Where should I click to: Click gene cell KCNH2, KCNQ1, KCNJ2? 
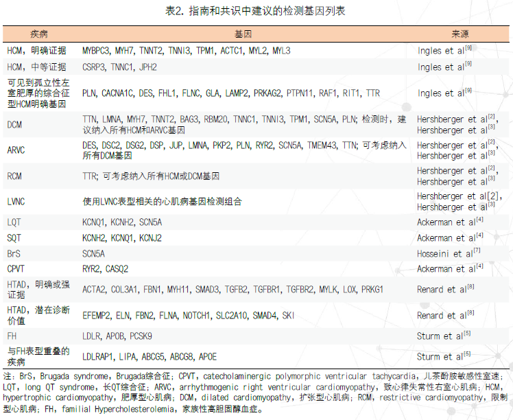pyautogui.click(x=122, y=238)
